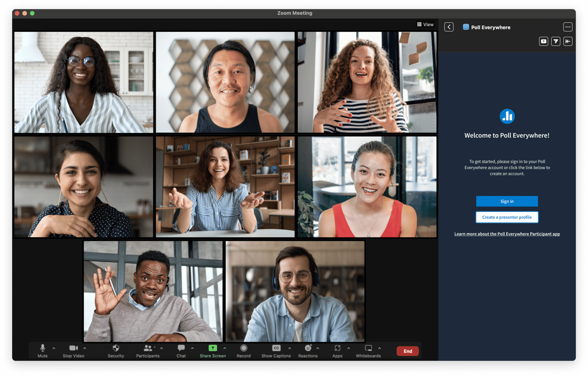Open the Security shield options
This screenshot has height=376, width=588.
(116, 348)
